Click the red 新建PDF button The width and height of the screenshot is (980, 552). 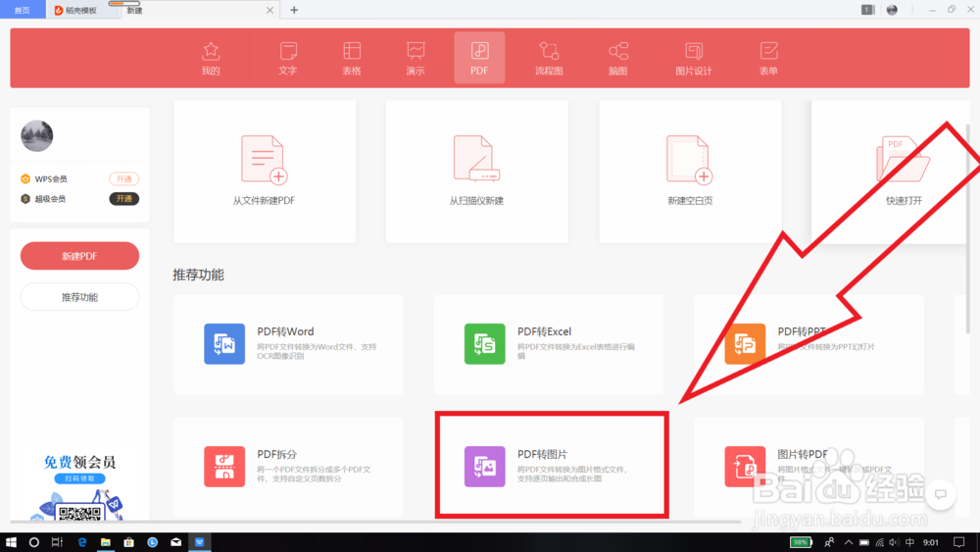(x=79, y=256)
